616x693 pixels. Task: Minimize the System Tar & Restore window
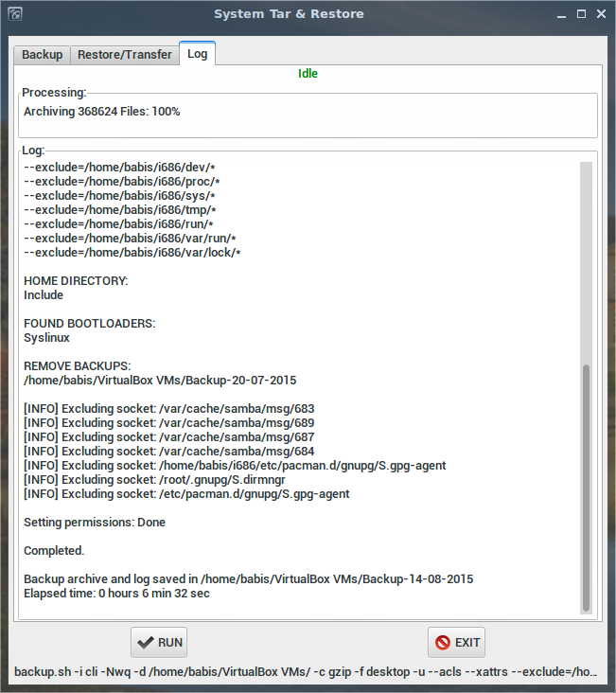pos(562,14)
